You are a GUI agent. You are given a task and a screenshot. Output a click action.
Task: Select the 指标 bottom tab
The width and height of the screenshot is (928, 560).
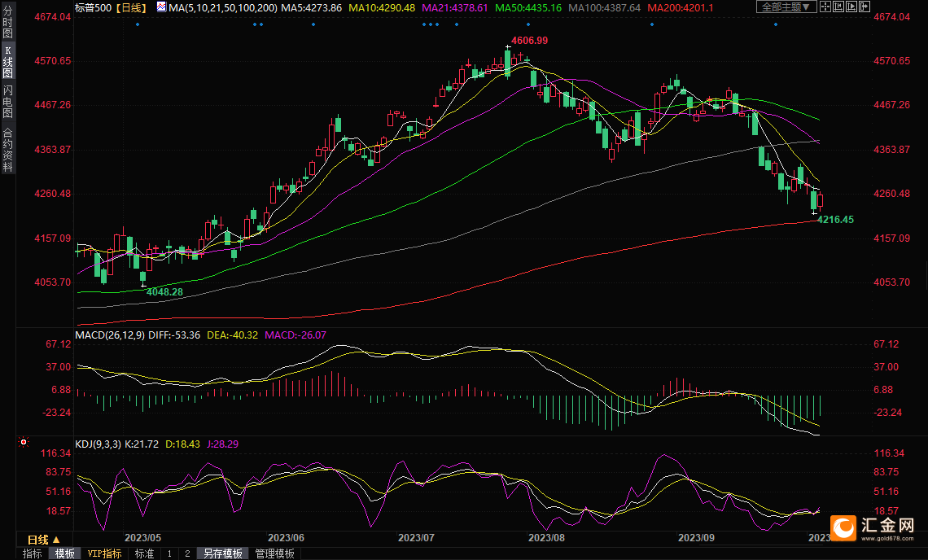pyautogui.click(x=33, y=553)
